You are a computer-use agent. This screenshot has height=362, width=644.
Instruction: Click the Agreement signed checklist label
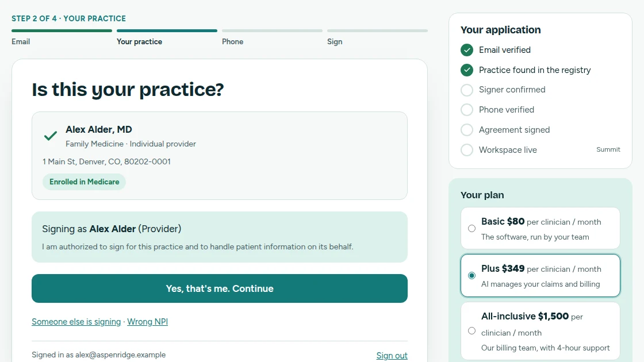pyautogui.click(x=514, y=130)
